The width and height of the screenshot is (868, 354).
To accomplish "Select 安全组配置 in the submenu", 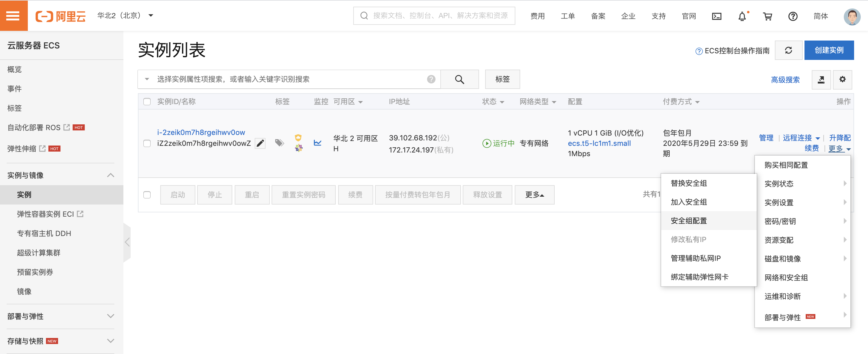I will 689,221.
